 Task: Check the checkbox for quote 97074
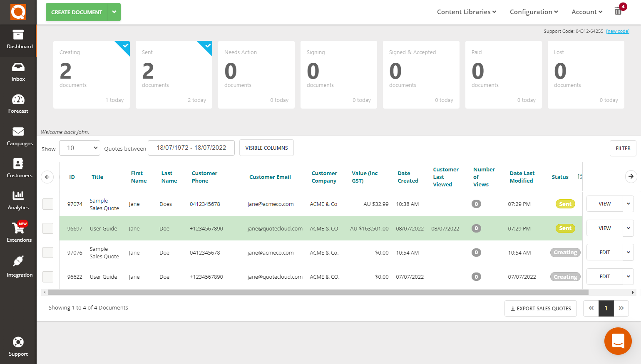[48, 204]
